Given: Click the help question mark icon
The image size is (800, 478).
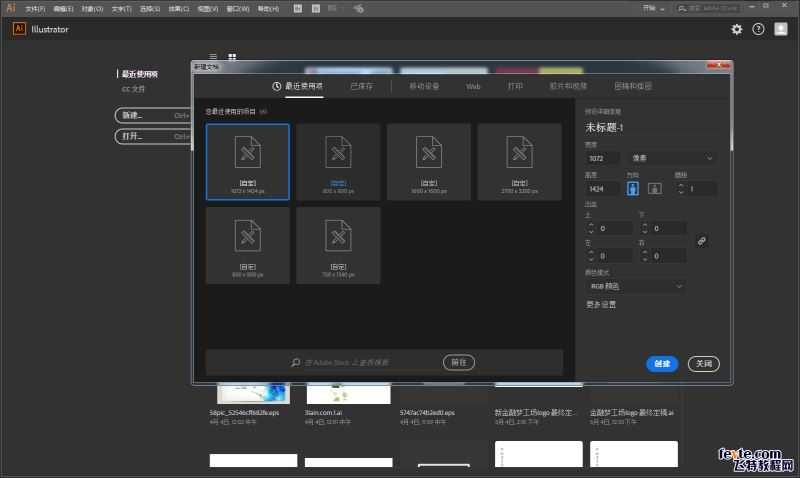Looking at the screenshot, I should pos(758,29).
